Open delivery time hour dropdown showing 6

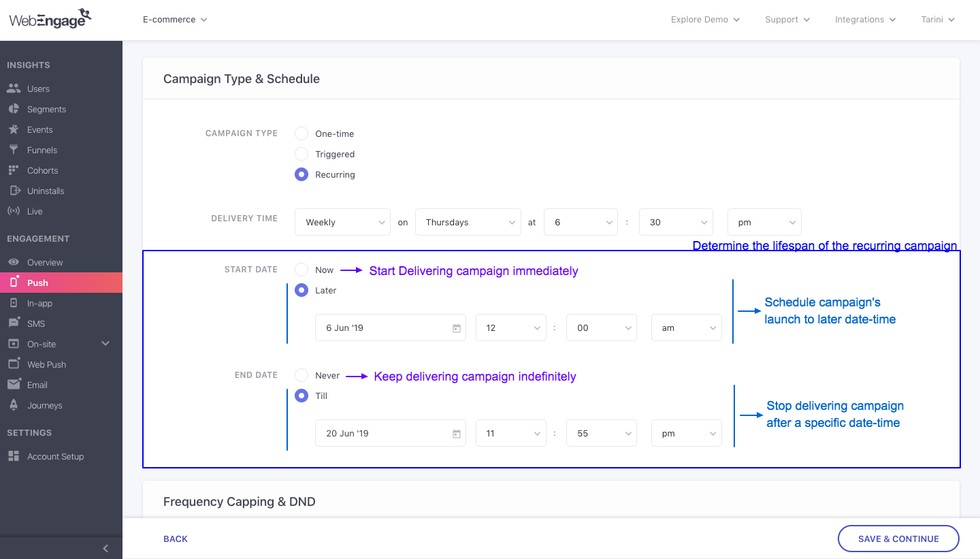[x=581, y=222]
